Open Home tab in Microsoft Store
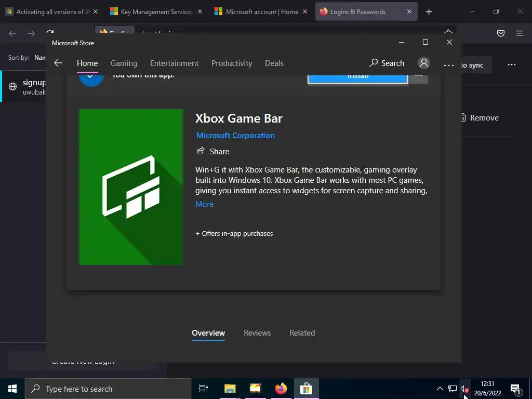This screenshot has width=532, height=399. [87, 63]
